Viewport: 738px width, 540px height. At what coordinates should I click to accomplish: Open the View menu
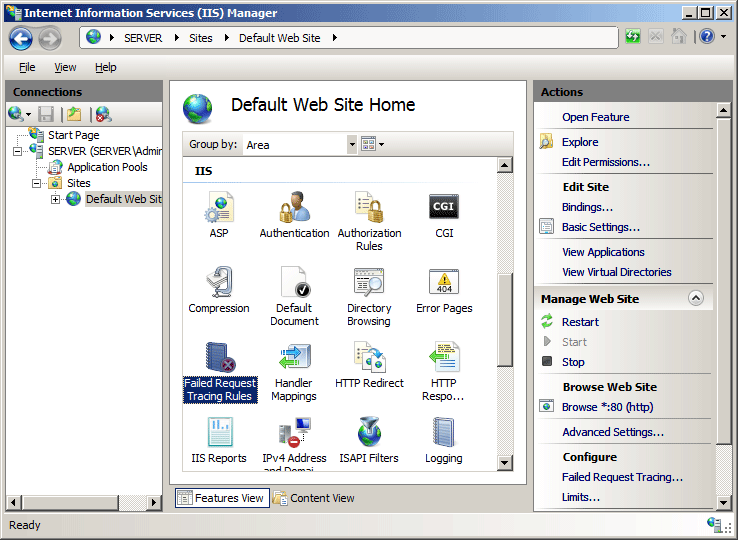[65, 67]
